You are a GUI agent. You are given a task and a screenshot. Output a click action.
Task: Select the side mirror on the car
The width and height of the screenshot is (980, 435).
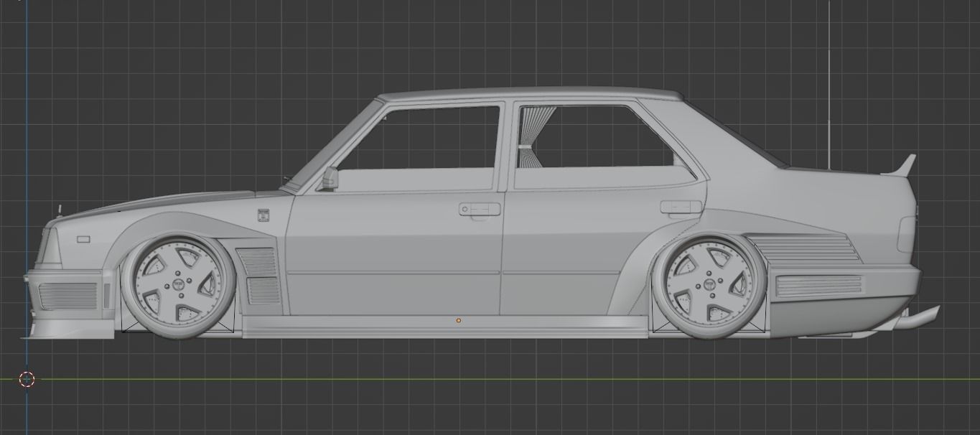pyautogui.click(x=330, y=178)
